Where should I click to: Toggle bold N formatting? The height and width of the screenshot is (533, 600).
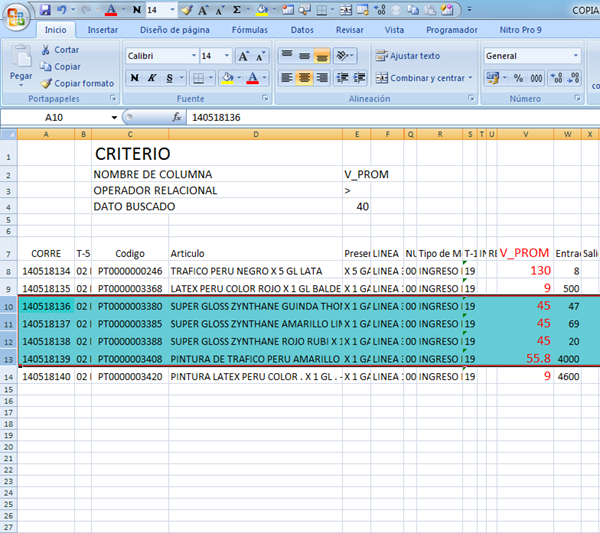tap(135, 78)
